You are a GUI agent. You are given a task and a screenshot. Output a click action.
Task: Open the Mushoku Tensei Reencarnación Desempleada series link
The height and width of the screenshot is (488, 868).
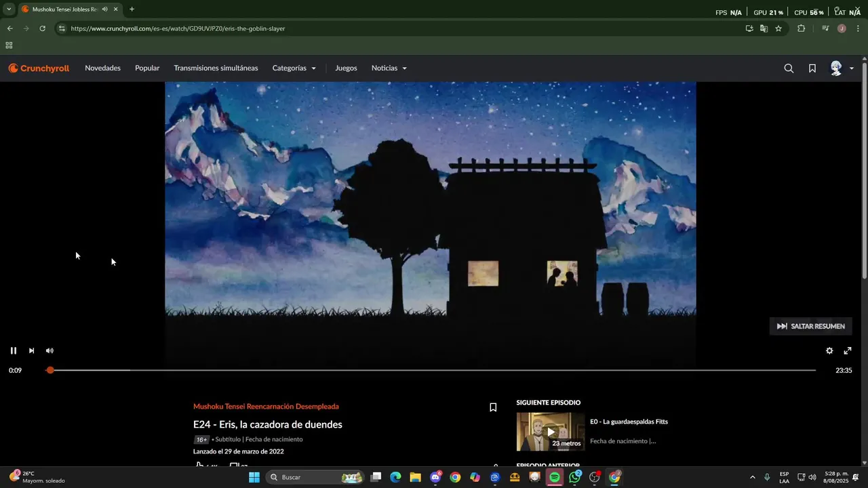point(266,407)
